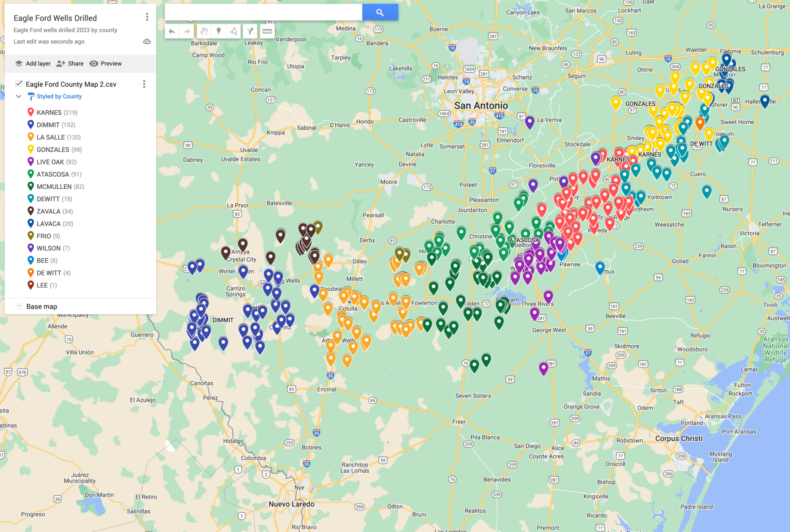Show individual styles via Styled by County
The width and height of the screenshot is (790, 532).
coord(58,96)
